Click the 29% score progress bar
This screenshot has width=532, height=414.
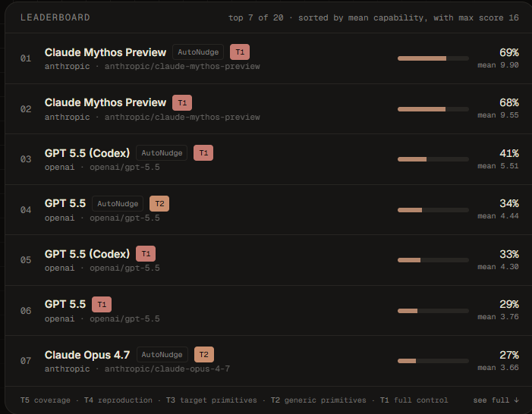point(433,311)
